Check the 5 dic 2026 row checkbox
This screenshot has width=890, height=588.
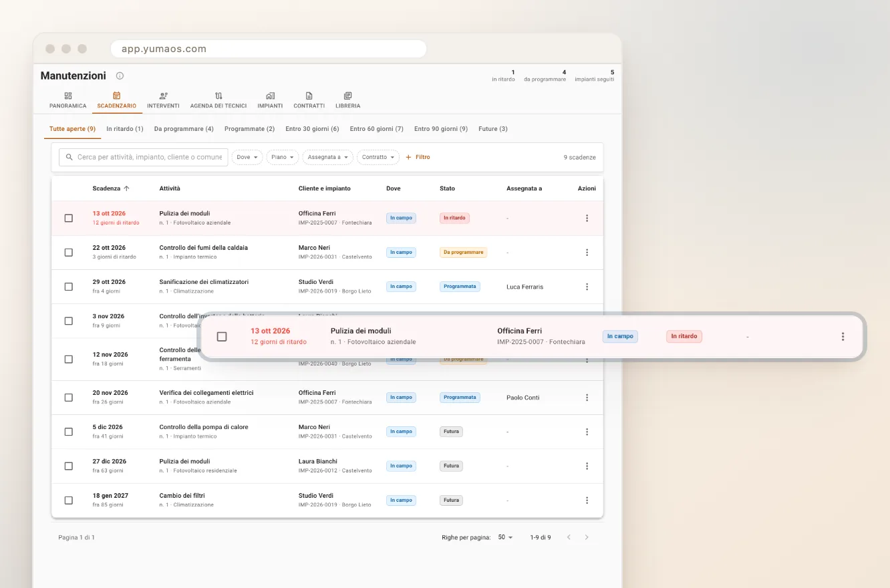pos(68,432)
